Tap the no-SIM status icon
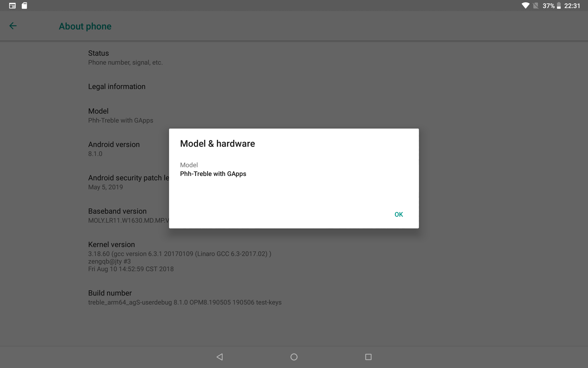This screenshot has width=588, height=368. pyautogui.click(x=536, y=6)
